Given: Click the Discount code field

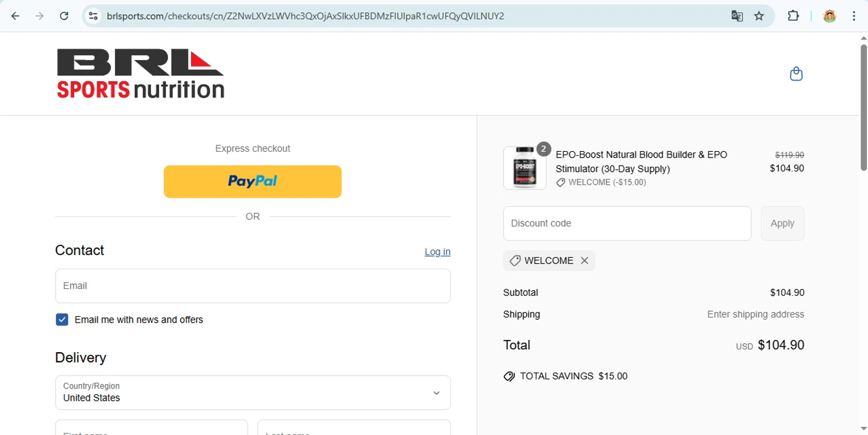Looking at the screenshot, I should [x=627, y=224].
